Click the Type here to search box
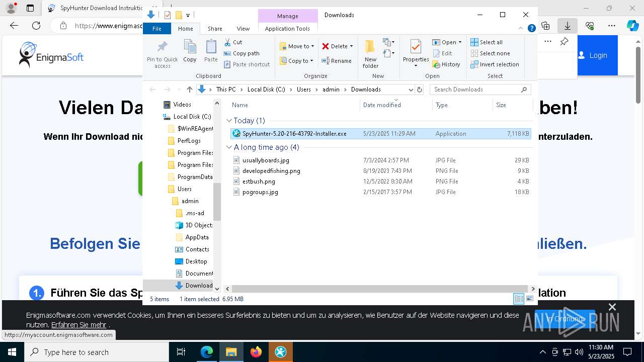The height and width of the screenshot is (362, 644). [x=97, y=352]
